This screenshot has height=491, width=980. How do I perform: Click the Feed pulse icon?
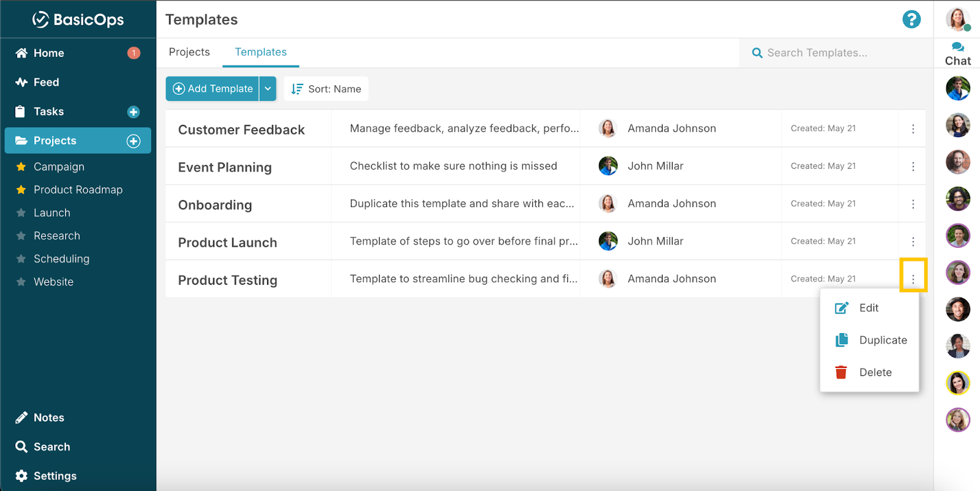pyautogui.click(x=21, y=82)
